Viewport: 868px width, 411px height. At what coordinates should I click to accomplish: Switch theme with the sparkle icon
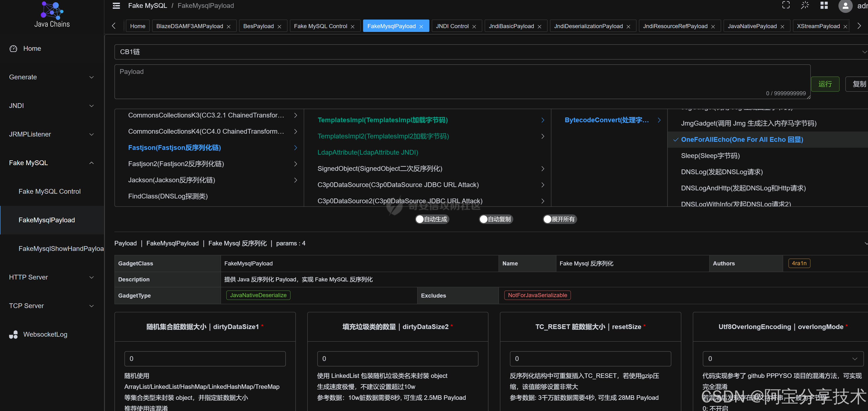click(805, 5)
